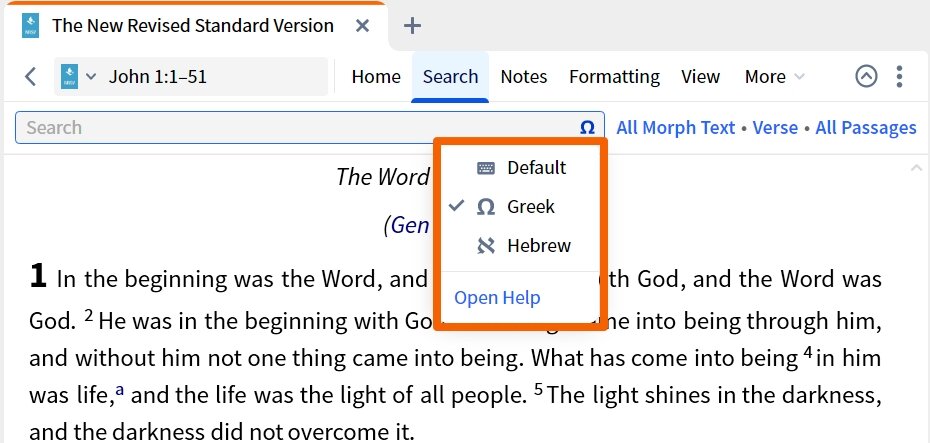
Task: Switch to the Home tab
Action: tap(376, 77)
